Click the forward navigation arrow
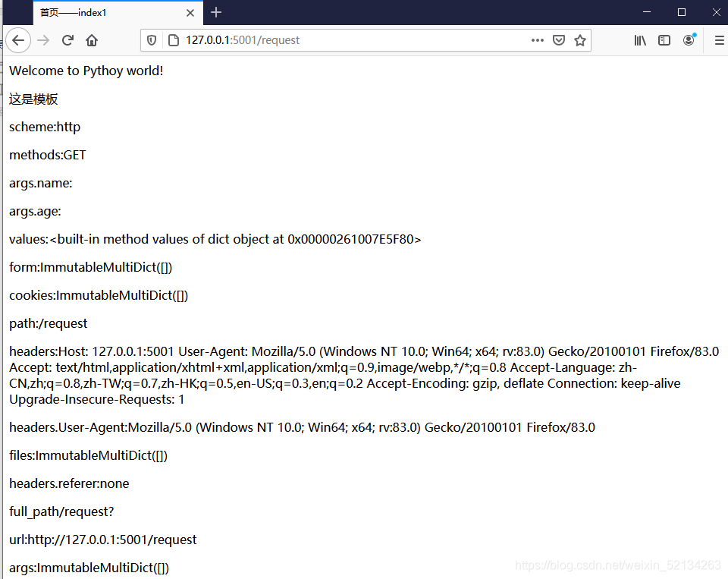The width and height of the screenshot is (728, 579). click(43, 40)
